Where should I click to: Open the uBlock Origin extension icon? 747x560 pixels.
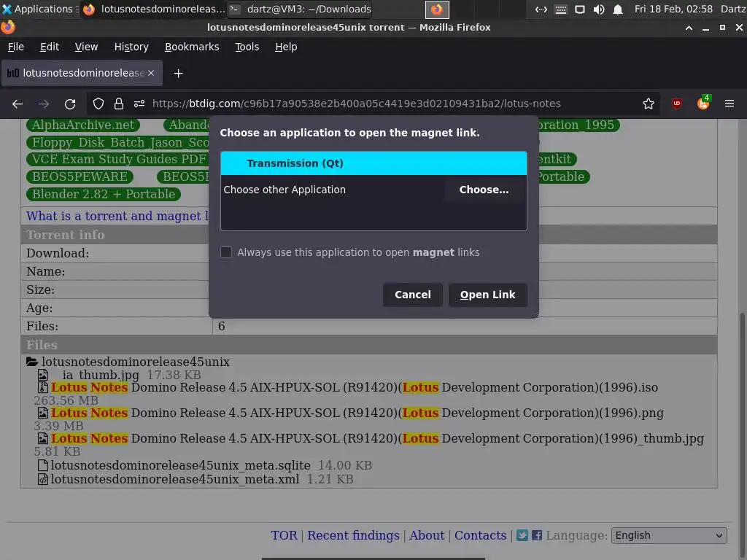coord(676,104)
